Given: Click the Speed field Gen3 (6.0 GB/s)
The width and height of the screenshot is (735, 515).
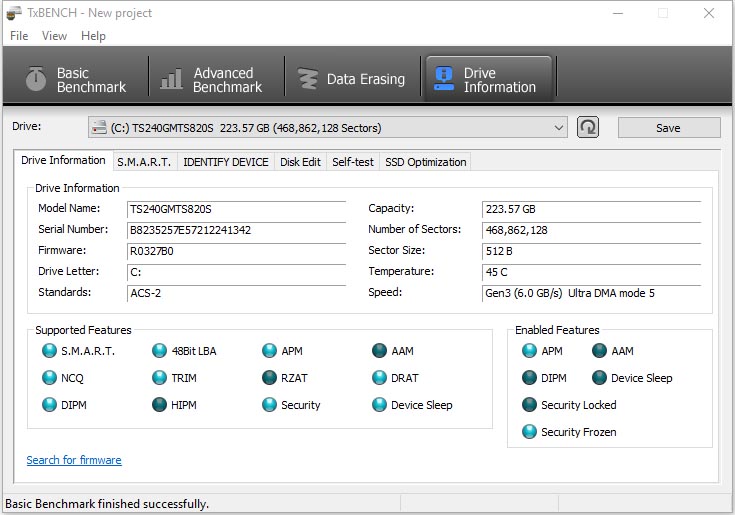Looking at the screenshot, I should click(592, 293).
